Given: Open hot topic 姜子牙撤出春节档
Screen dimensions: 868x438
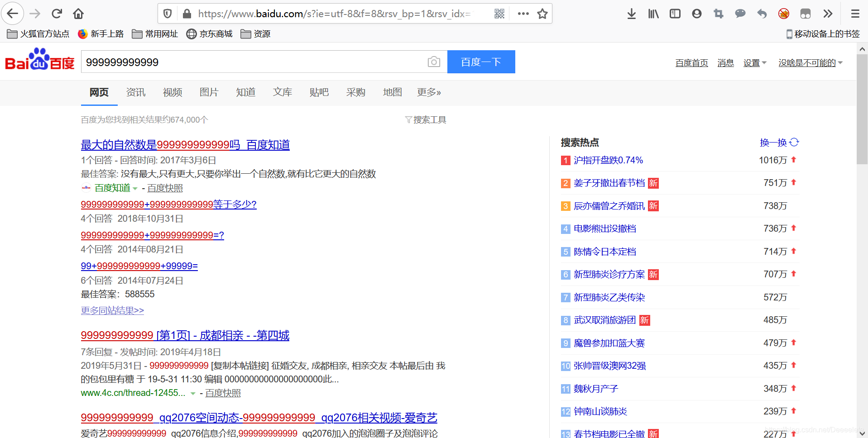Looking at the screenshot, I should [609, 183].
